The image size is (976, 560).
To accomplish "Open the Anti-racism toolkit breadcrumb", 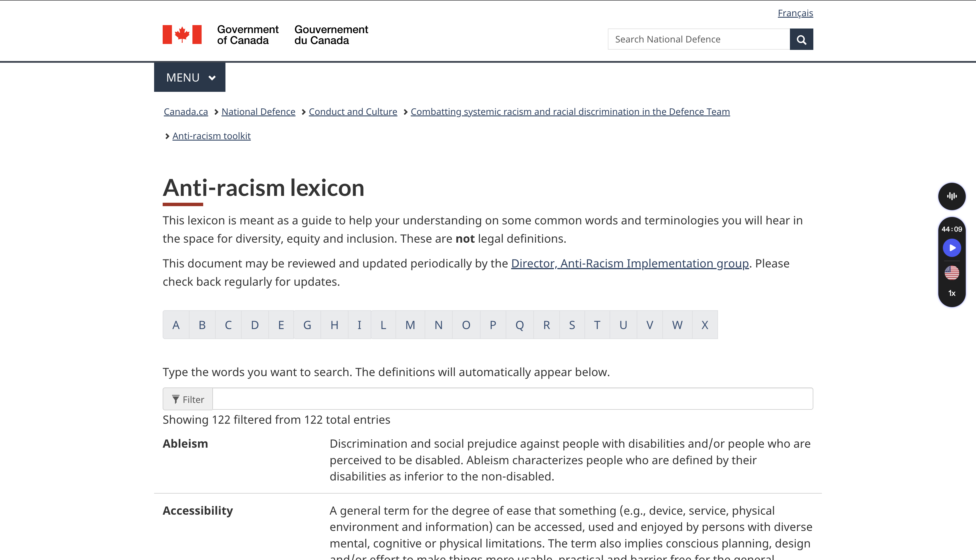I will pyautogui.click(x=211, y=136).
